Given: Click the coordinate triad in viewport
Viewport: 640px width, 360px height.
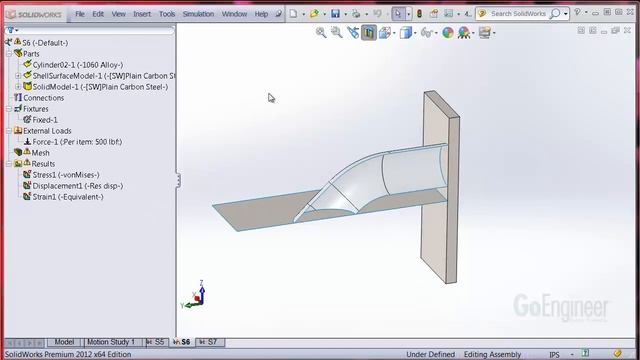Looking at the screenshot, I should [194, 296].
